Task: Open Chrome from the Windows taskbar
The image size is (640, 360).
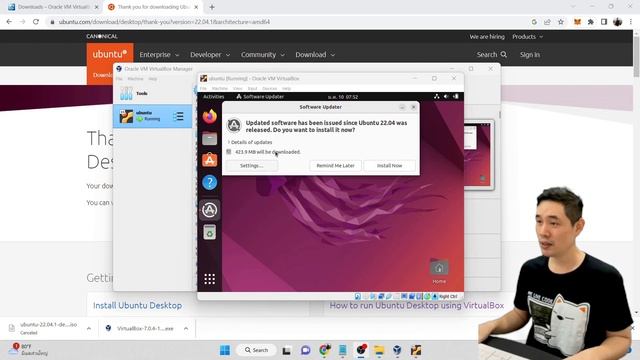Action: (325, 350)
